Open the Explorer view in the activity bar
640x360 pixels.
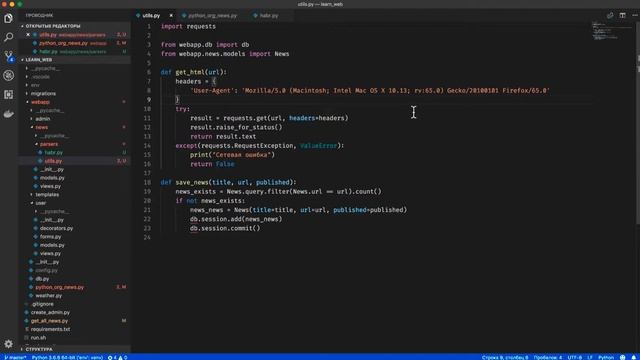coord(8,18)
